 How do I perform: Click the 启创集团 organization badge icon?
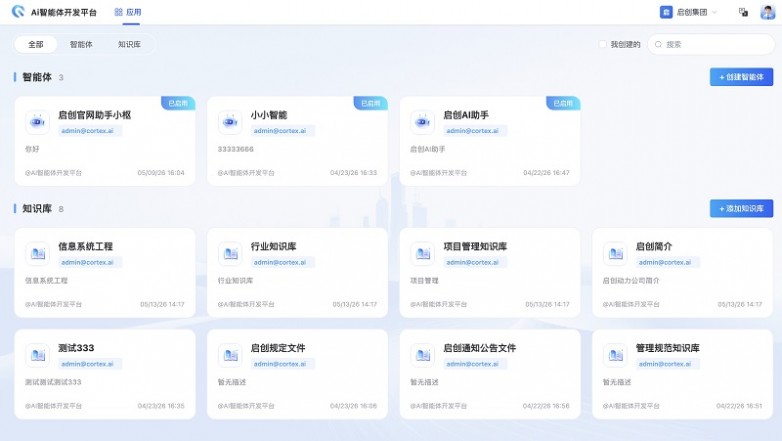(666, 12)
